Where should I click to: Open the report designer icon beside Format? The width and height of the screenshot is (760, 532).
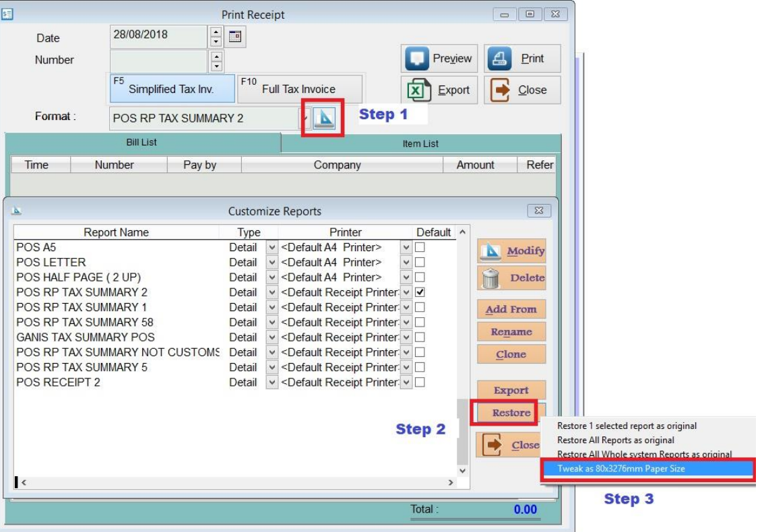324,119
